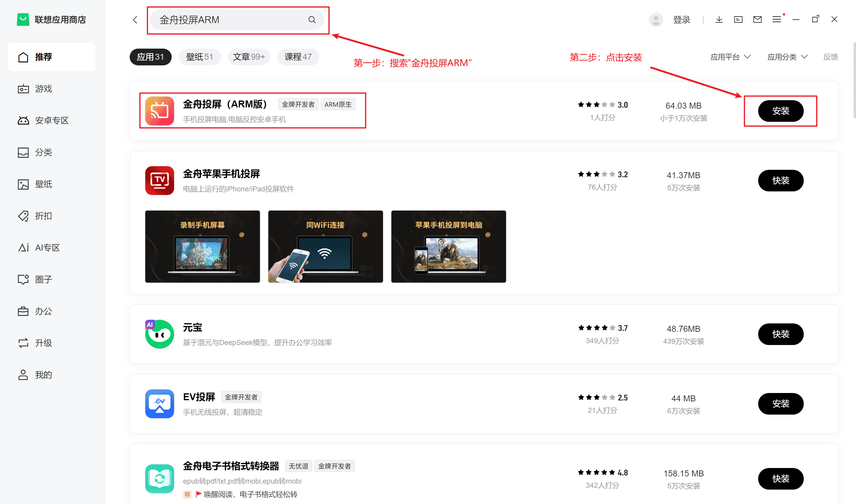856x504 pixels.
Task: Open the EV投屏 title
Action: click(x=199, y=397)
